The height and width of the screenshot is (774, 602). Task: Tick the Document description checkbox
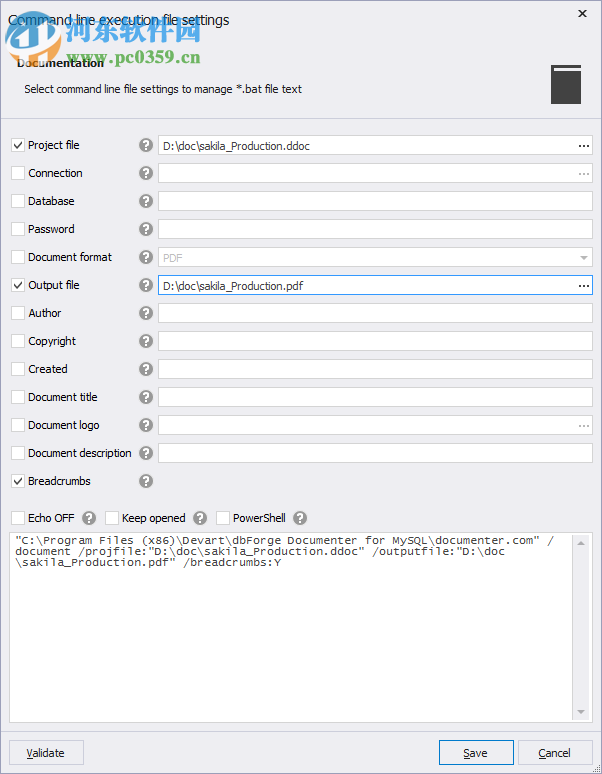pos(18,453)
